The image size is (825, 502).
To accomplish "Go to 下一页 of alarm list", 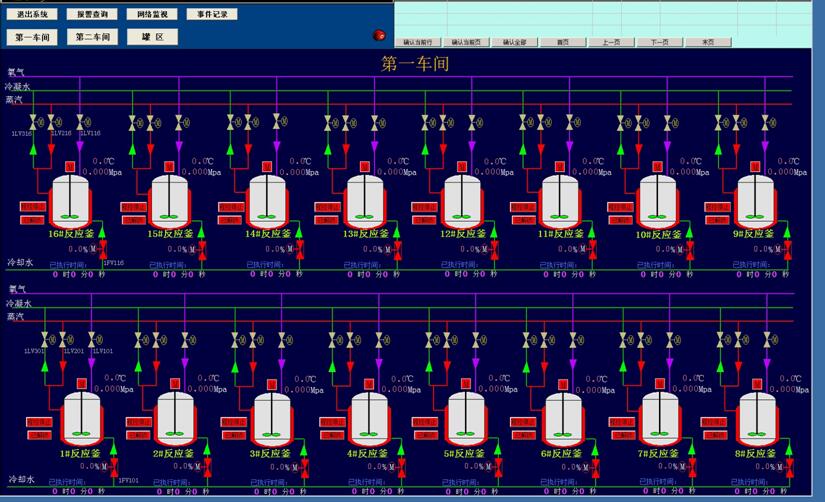I will [x=660, y=42].
